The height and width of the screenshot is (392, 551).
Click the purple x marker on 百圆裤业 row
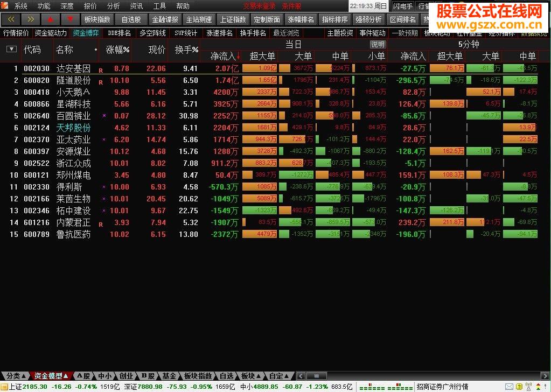tap(104, 115)
